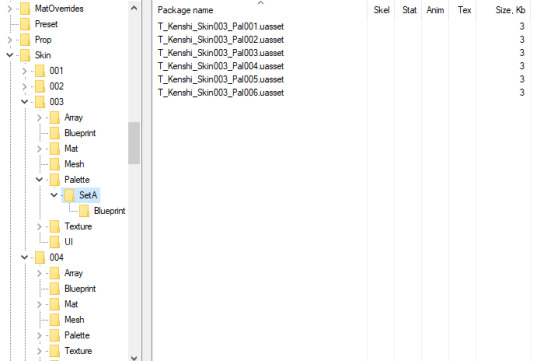Image resolution: width=540 pixels, height=361 pixels.
Task: Expand the Mat folder under 003
Action: pyautogui.click(x=39, y=149)
